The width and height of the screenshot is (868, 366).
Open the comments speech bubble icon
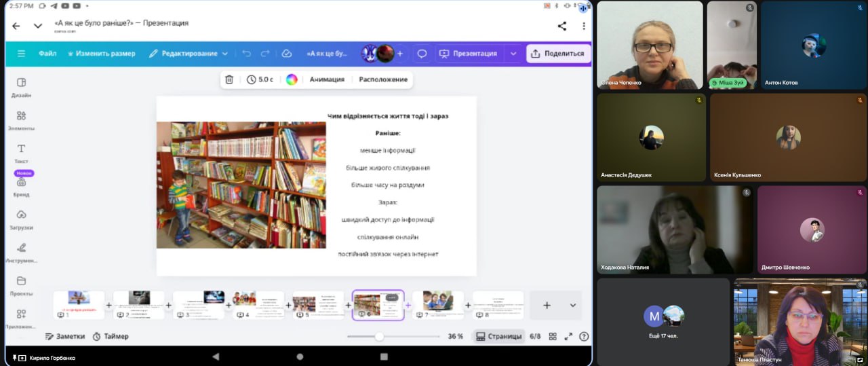tap(422, 54)
